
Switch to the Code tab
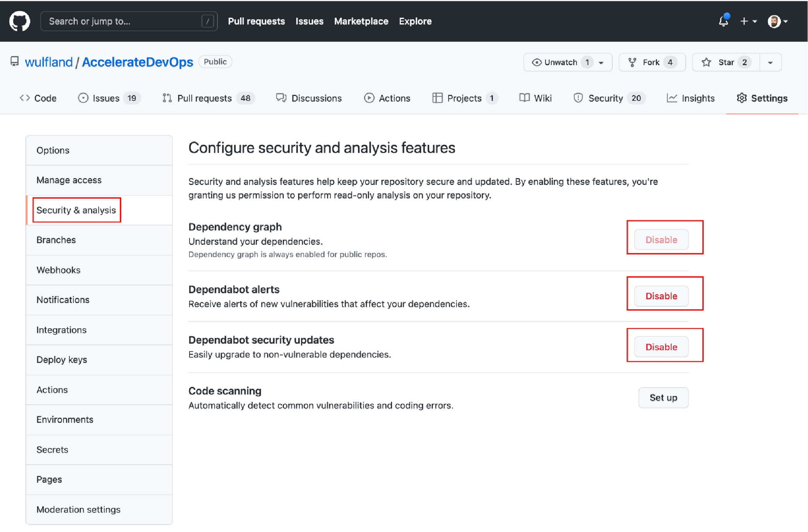[x=38, y=98]
